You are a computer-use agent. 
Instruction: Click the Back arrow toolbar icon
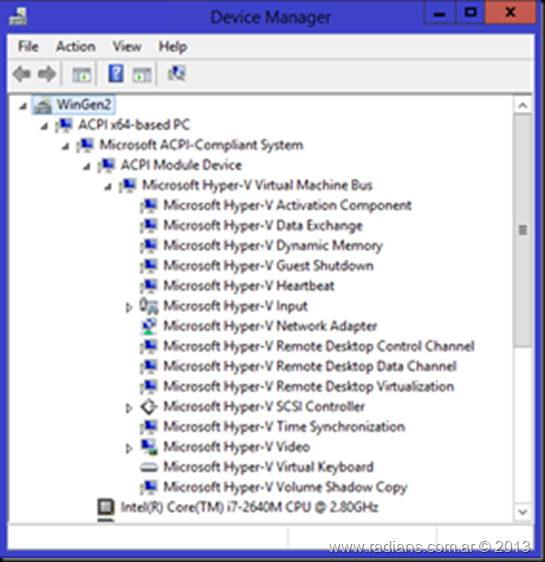pos(22,74)
